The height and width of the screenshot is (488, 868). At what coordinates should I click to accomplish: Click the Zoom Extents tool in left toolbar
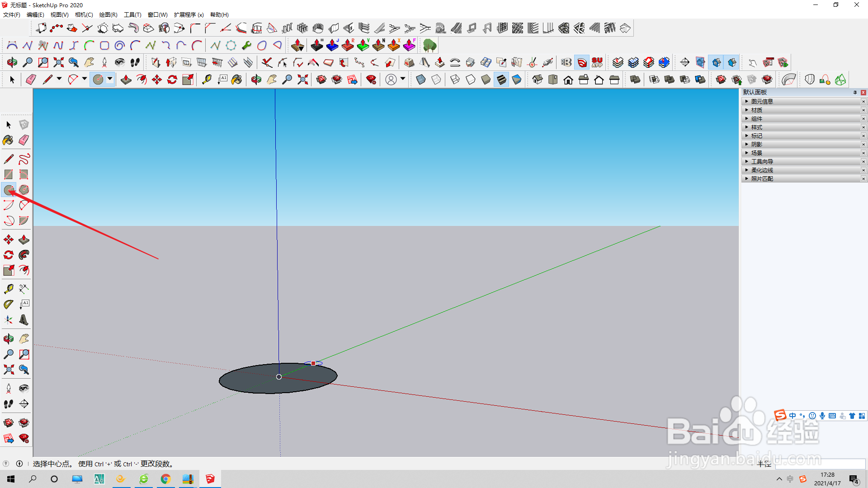(8, 370)
